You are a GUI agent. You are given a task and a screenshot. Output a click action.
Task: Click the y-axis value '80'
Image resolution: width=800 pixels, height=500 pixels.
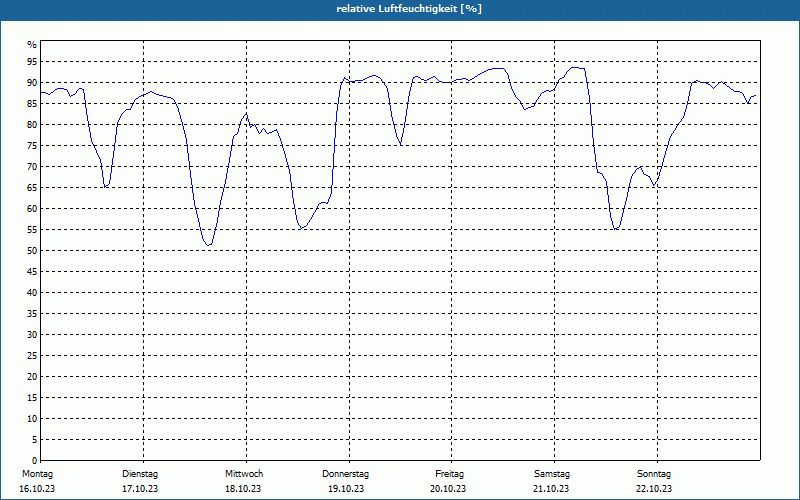coord(32,124)
